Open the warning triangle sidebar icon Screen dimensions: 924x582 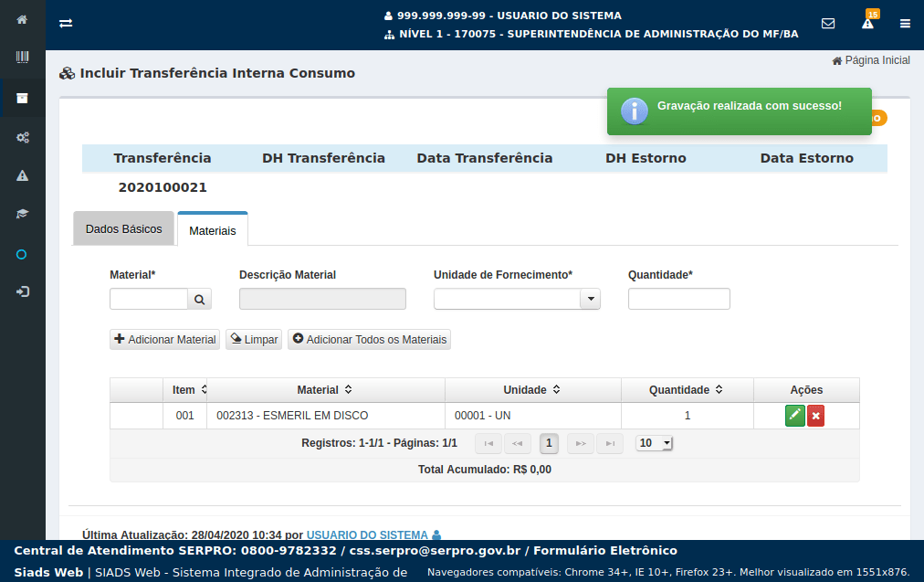(x=22, y=175)
